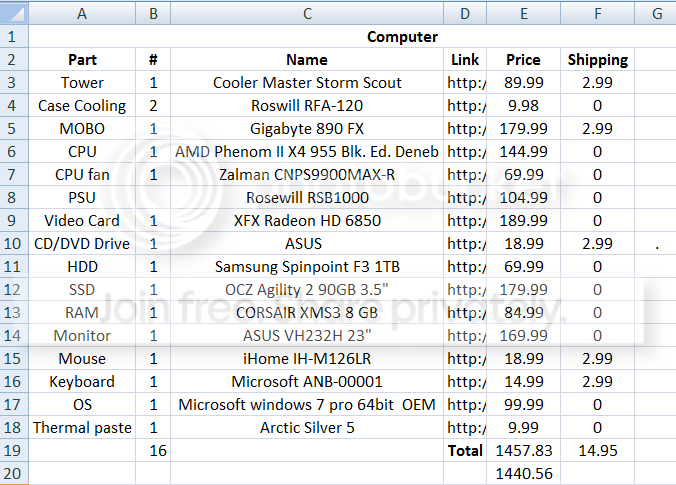This screenshot has height=485, width=676.
Task: Open the Tower link in D3
Action: click(465, 82)
